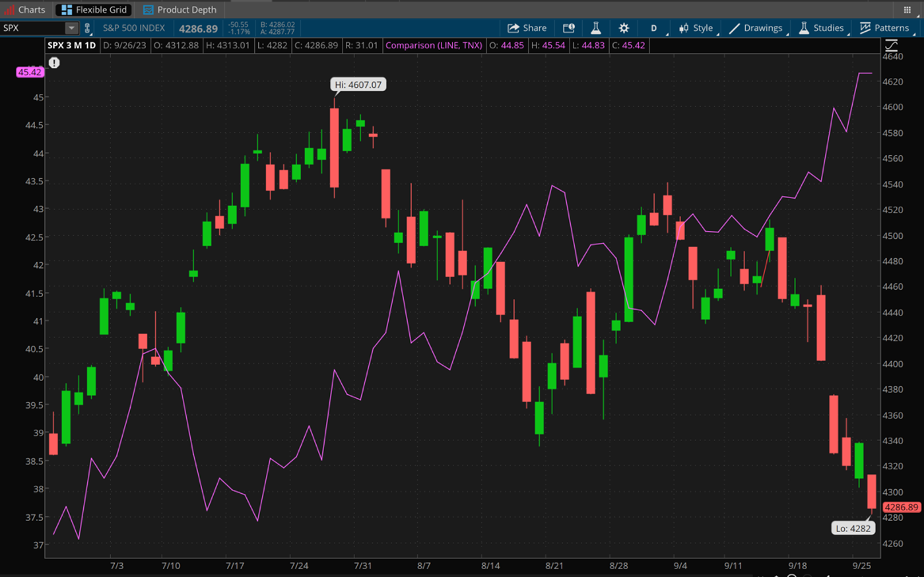
Task: Open the Style menu
Action: tap(696, 28)
